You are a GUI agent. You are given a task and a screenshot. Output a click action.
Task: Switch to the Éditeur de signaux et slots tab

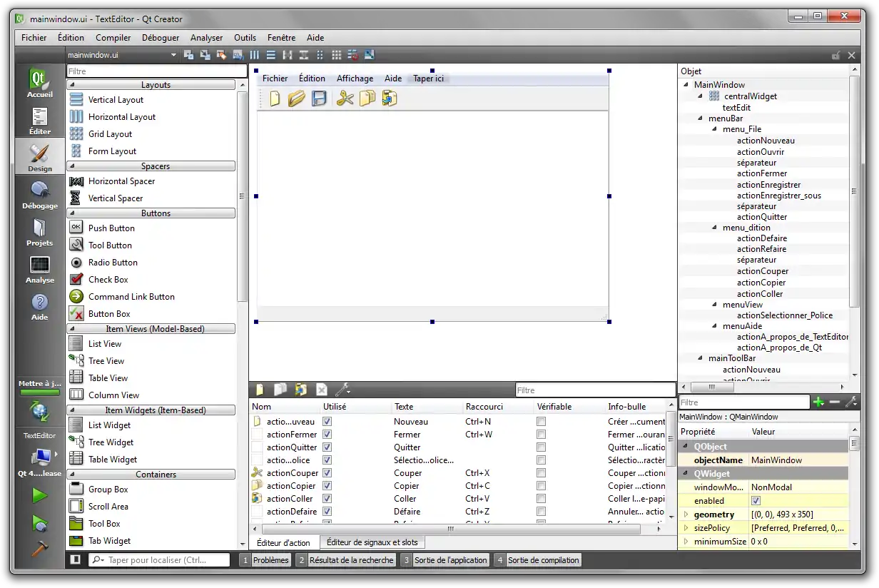click(x=372, y=542)
